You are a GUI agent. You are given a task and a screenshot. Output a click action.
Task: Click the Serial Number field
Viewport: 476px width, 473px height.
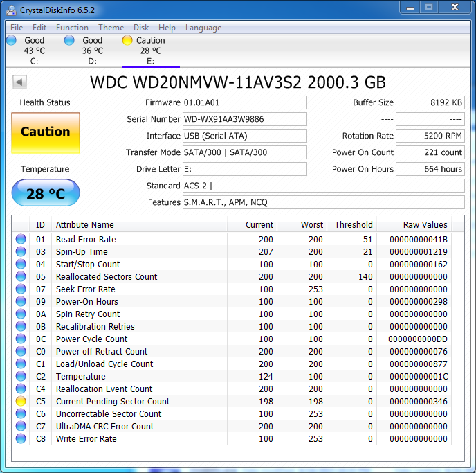tap(245, 119)
